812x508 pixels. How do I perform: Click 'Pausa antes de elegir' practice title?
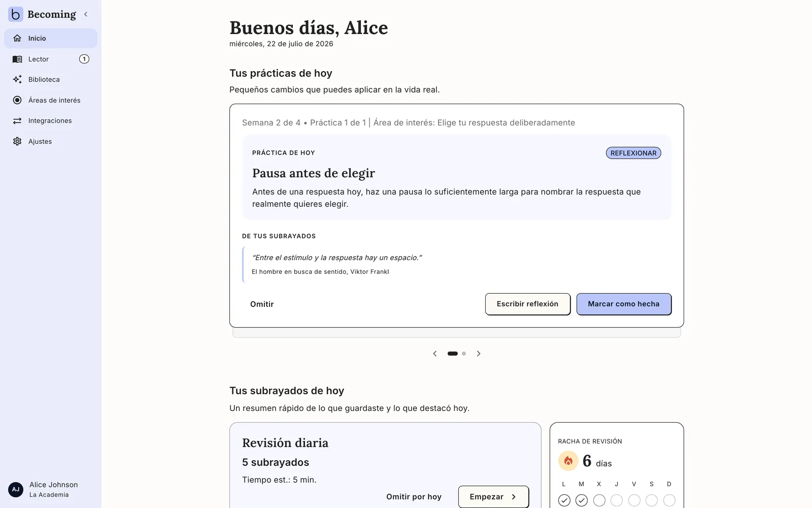[x=314, y=173]
